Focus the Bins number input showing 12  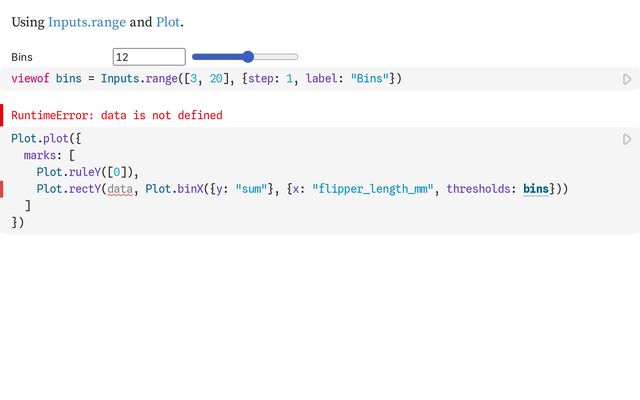click(149, 57)
